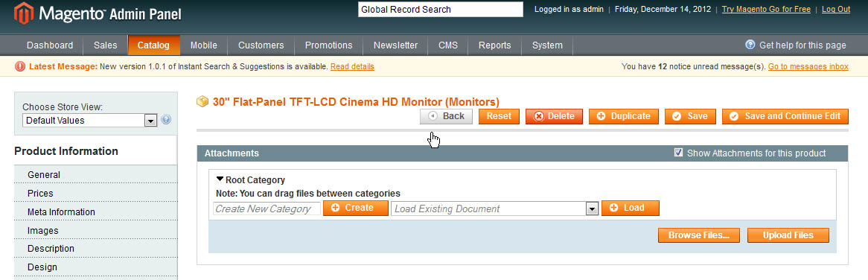Image resolution: width=868 pixels, height=280 pixels.
Task: Collapse the Root Category triangle
Action: click(220, 179)
